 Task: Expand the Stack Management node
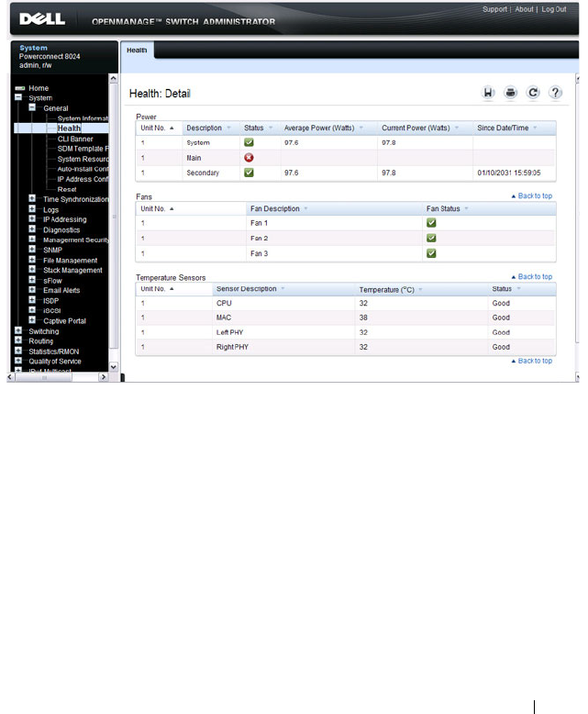[32, 269]
